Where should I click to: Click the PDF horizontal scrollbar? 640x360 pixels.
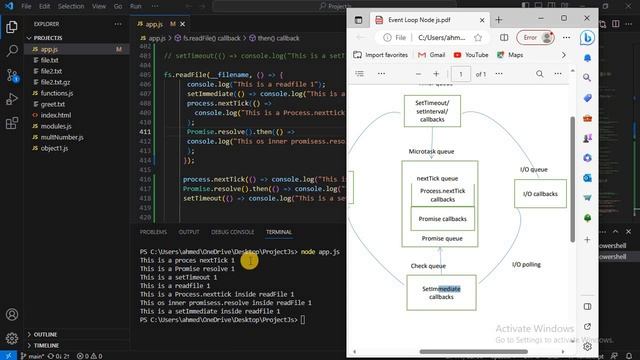[x=473, y=351]
